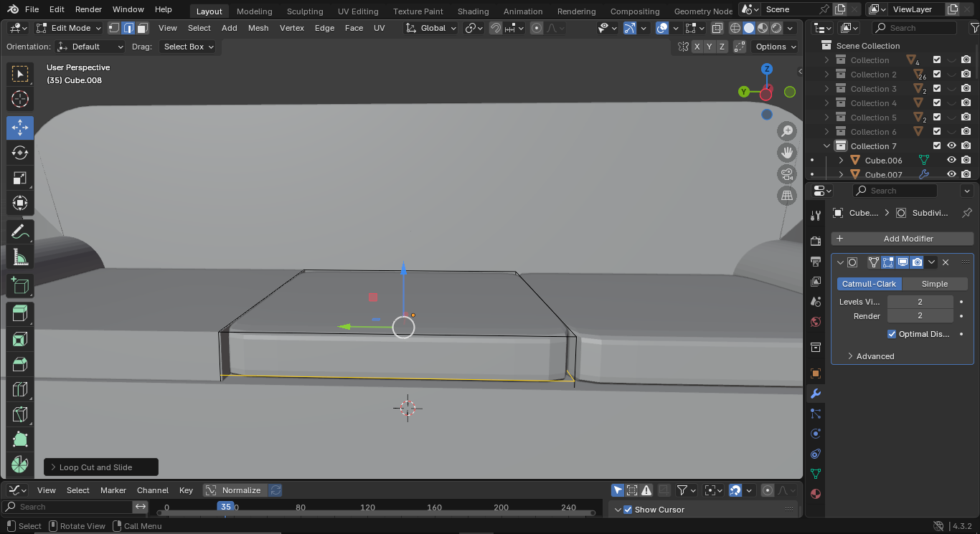Click the zoom viewport magnifier icon
The image size is (980, 534).
coord(787,131)
